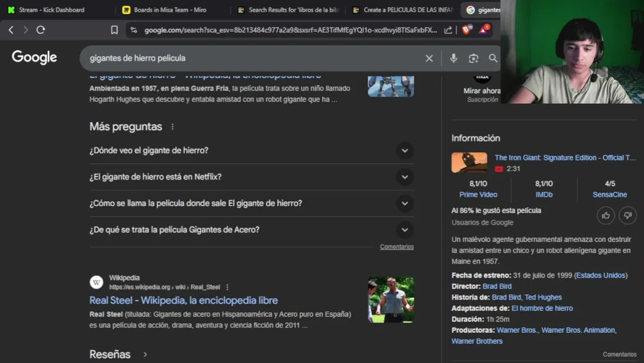644x363 pixels.
Task: Open the Google logo homepage
Action: click(34, 57)
